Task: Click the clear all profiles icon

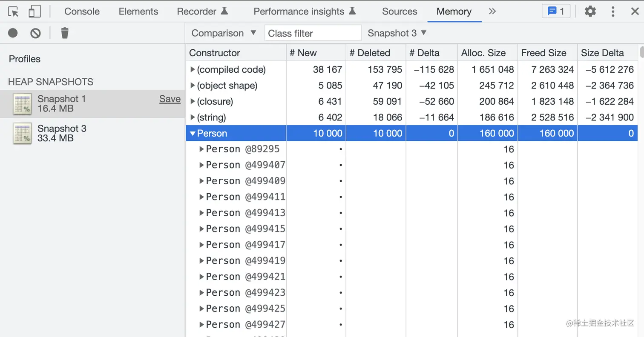Action: (35, 33)
